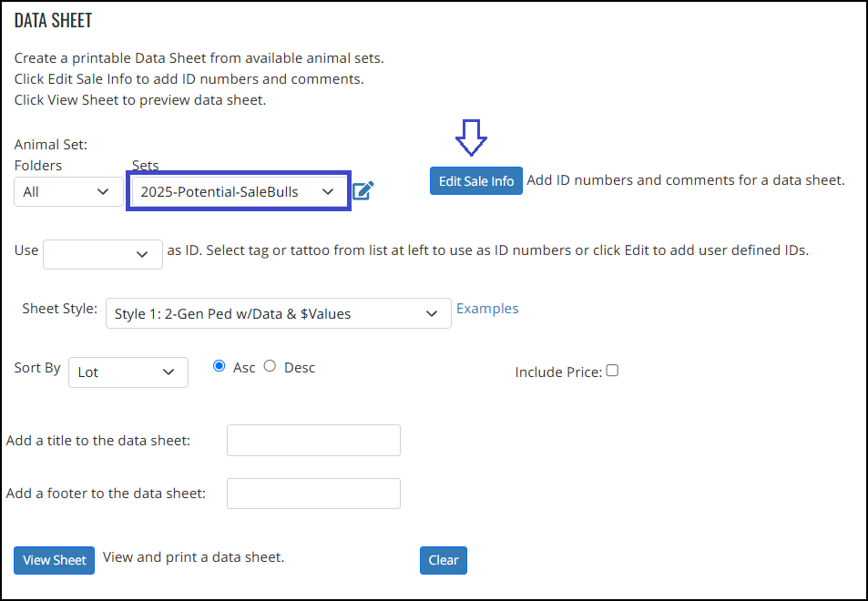Select the Asc sort order radio
Image resolution: width=868 pixels, height=601 pixels.
[220, 366]
